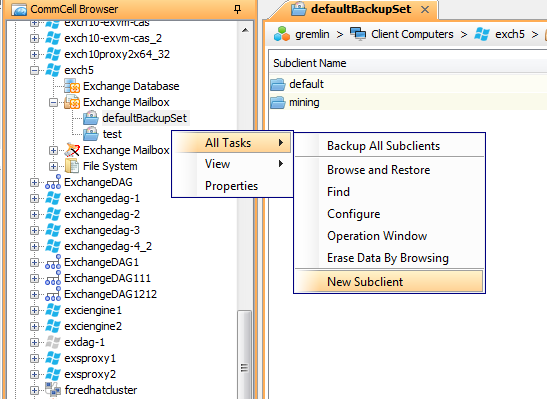This screenshot has height=399, width=547.
Task: Choose Properties from the context menu
Action: [232, 186]
